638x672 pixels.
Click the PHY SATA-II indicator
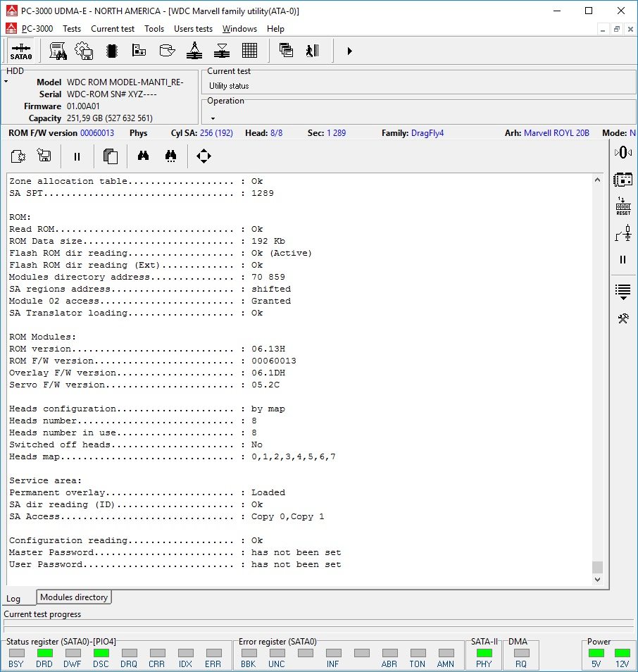click(x=484, y=653)
